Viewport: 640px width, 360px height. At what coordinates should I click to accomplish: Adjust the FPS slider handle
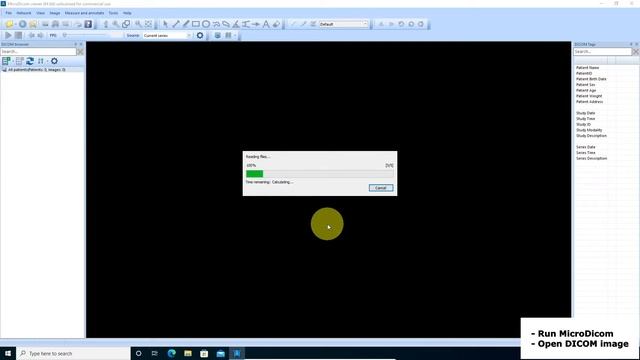point(64,36)
